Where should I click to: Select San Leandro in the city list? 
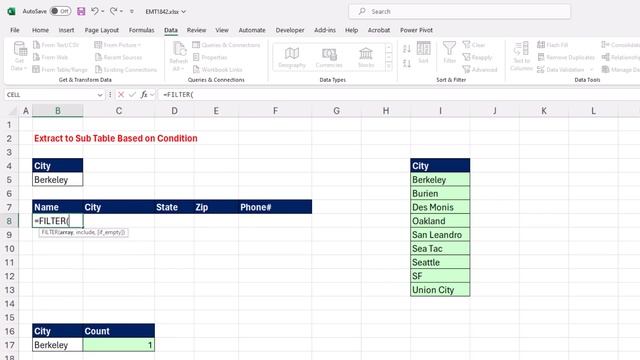[440, 235]
